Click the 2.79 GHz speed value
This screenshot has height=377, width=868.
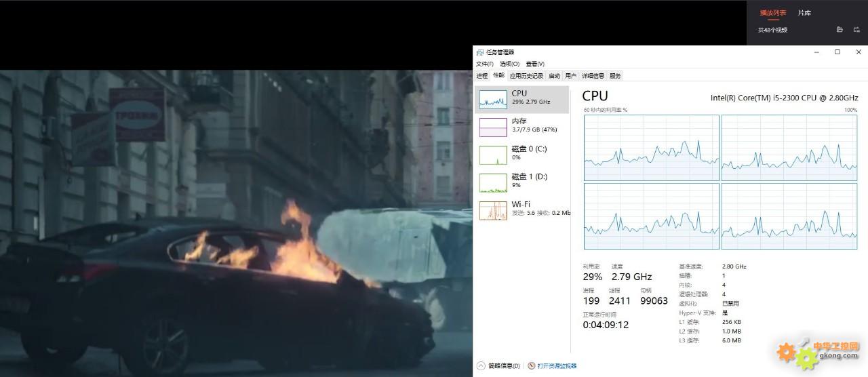tap(631, 277)
